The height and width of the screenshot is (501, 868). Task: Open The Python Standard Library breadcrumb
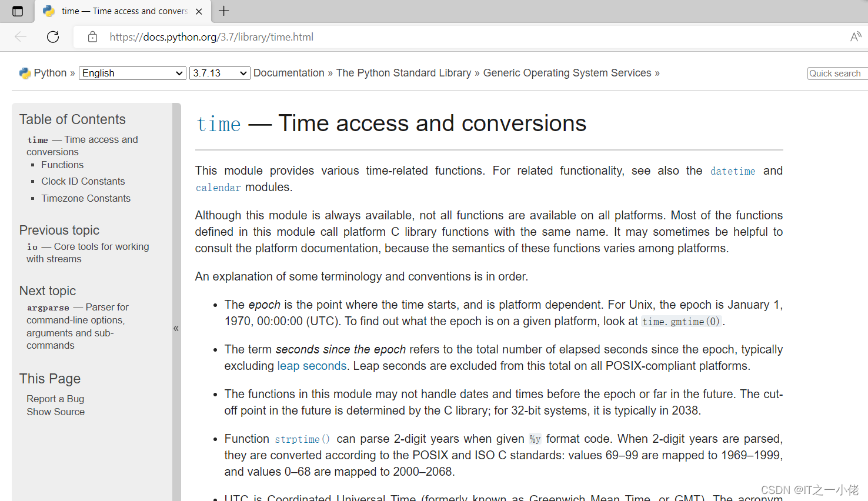click(403, 73)
